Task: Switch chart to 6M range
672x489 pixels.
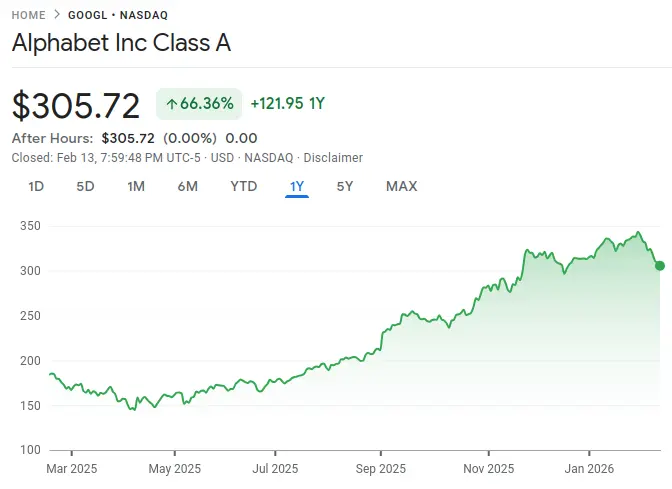Action: coord(187,186)
